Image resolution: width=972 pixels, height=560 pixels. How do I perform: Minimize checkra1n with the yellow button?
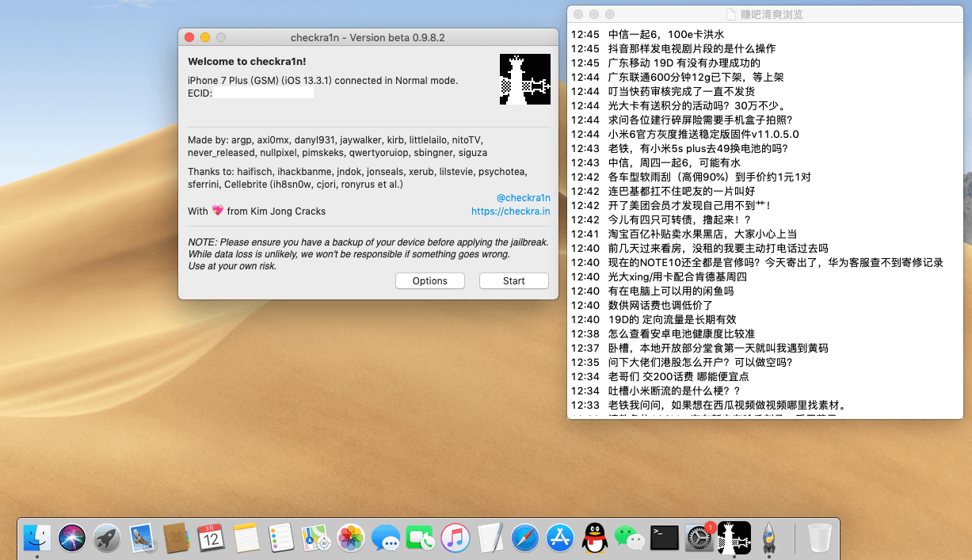point(205,37)
